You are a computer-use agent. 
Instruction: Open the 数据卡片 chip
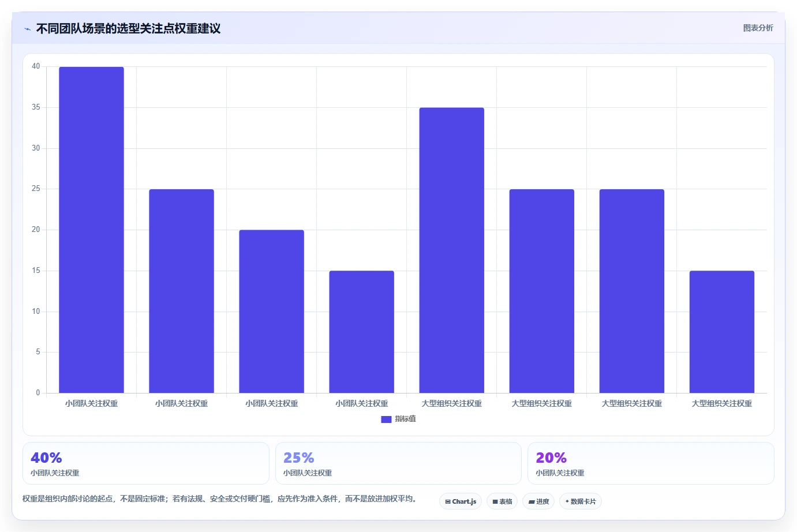(581, 501)
